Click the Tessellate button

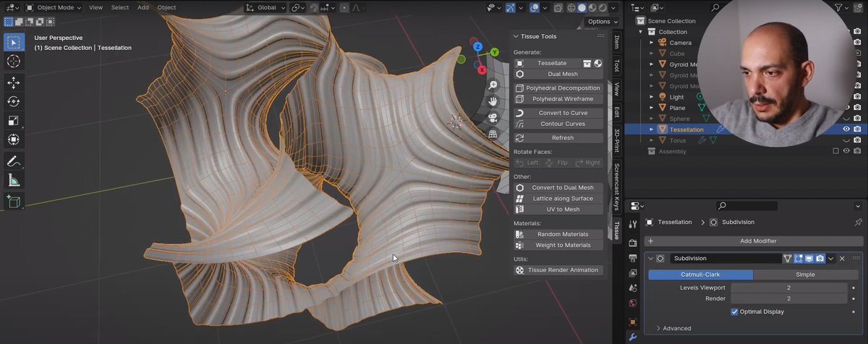tap(551, 63)
